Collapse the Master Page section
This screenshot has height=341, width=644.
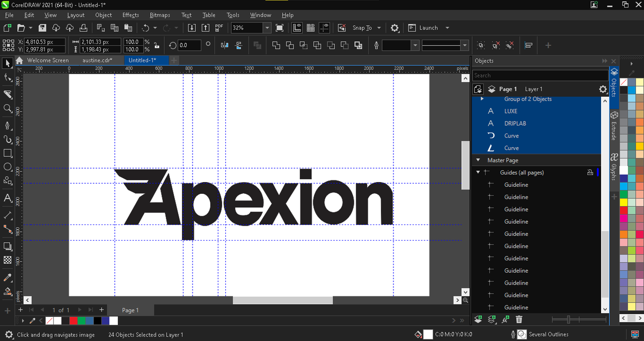pos(478,160)
